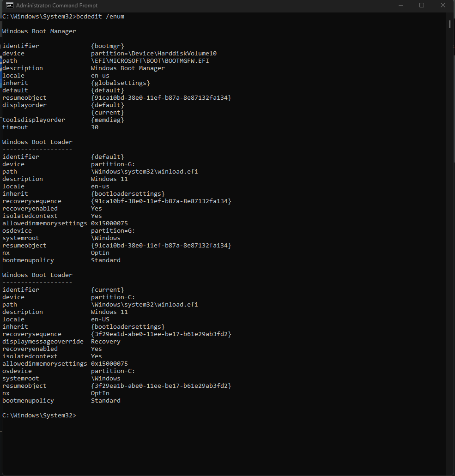455x476 pixels.
Task: Click the '{globalsettings}' inherit value
Action: click(x=121, y=83)
